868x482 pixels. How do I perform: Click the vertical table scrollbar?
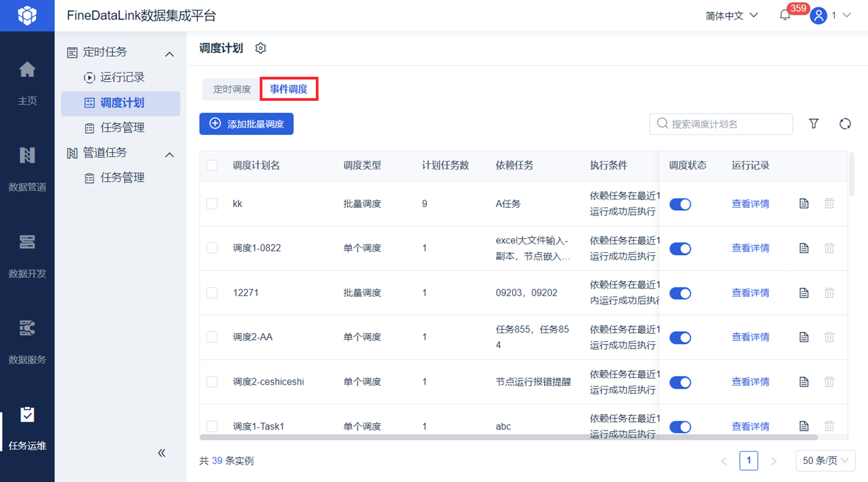(x=851, y=174)
